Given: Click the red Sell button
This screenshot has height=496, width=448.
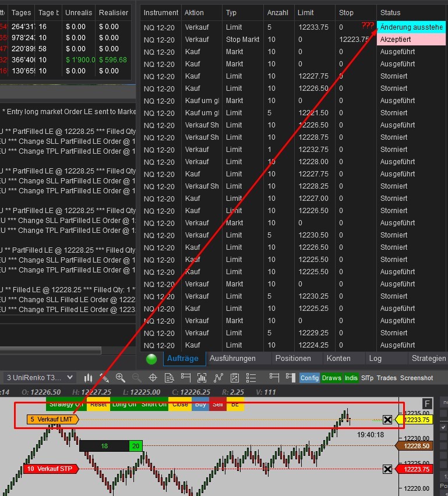Looking at the screenshot, I should [x=217, y=404].
